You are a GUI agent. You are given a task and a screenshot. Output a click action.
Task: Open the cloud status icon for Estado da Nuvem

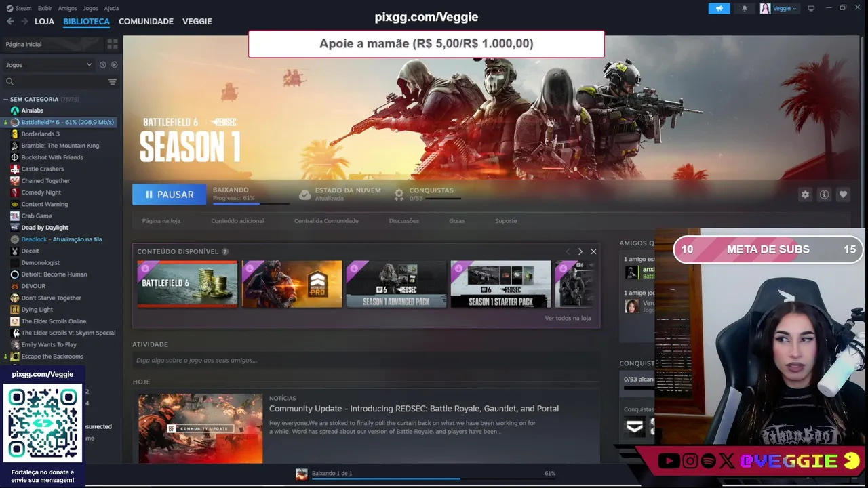[305, 195]
